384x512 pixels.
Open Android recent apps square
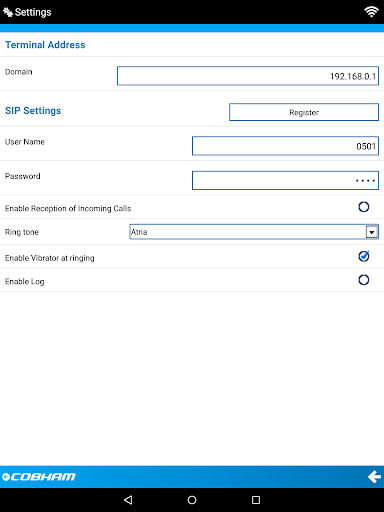click(x=256, y=500)
